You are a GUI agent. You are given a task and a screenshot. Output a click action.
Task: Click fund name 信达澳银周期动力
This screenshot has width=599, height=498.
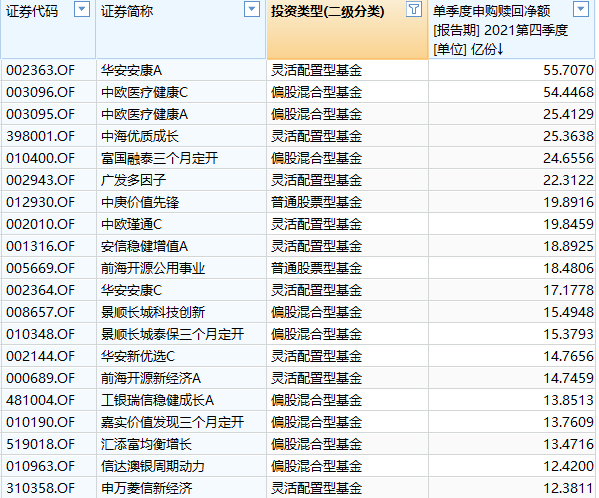coord(153,466)
